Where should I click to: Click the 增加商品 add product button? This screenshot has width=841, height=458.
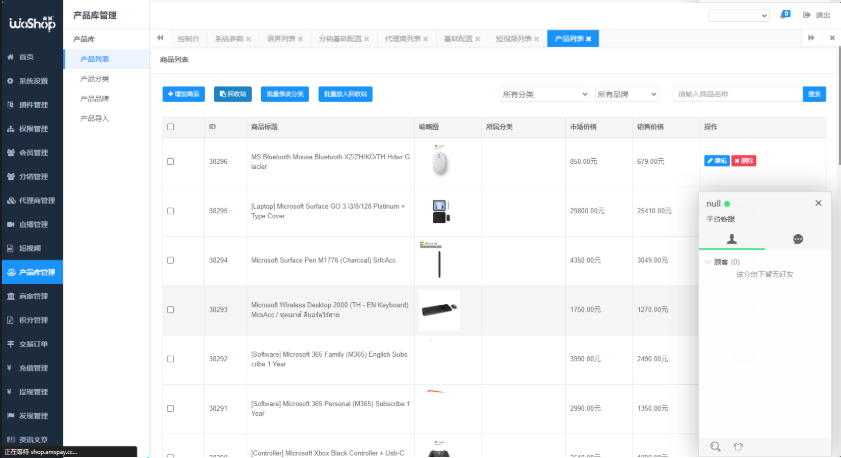pos(183,94)
